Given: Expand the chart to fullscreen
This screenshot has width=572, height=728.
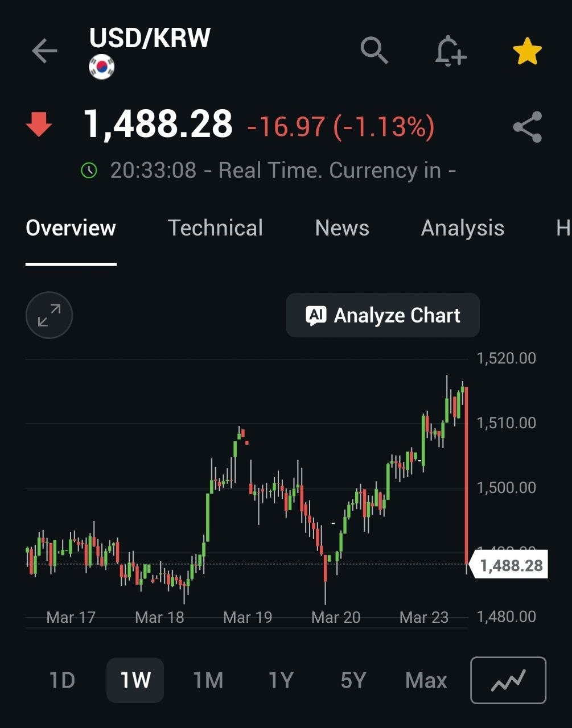Looking at the screenshot, I should point(50,315).
